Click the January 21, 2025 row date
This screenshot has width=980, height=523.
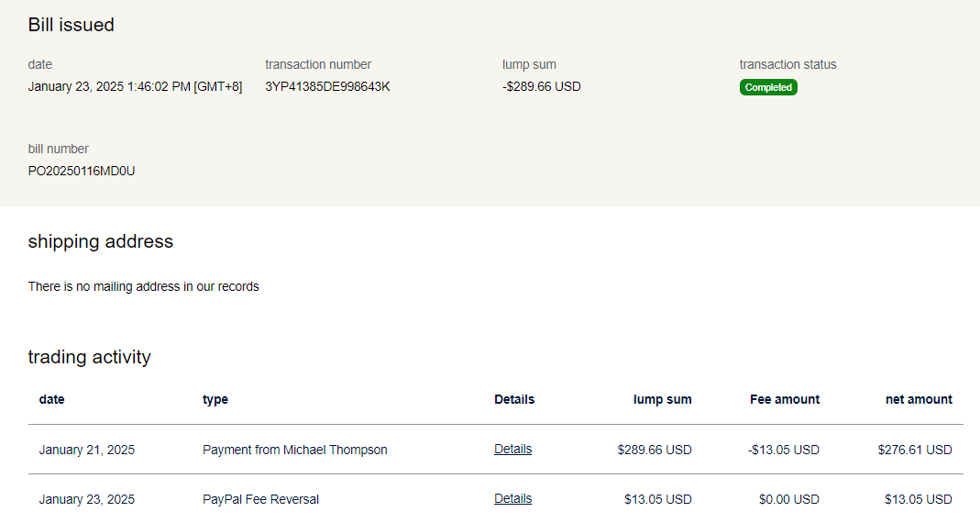tap(87, 450)
